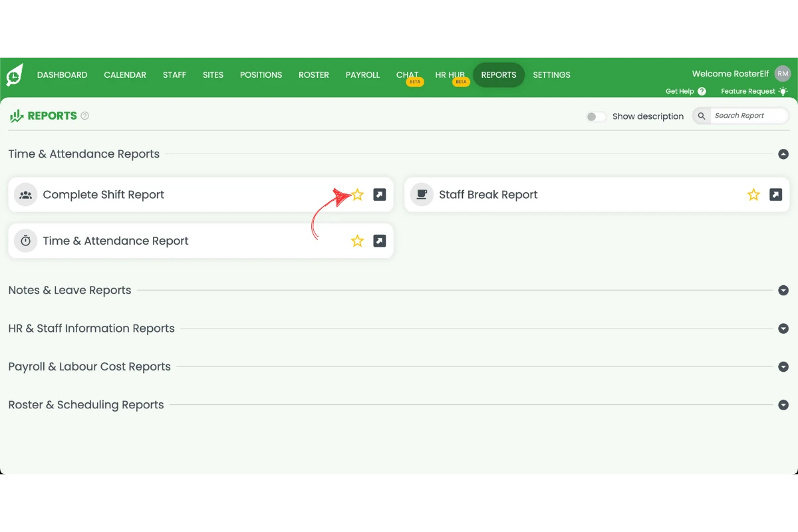Toggle the Show description switch
798x532 pixels.
(x=596, y=116)
